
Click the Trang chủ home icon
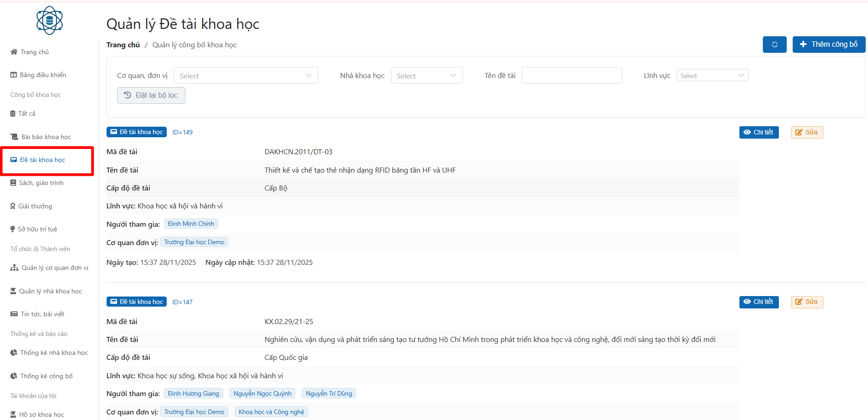tap(14, 52)
